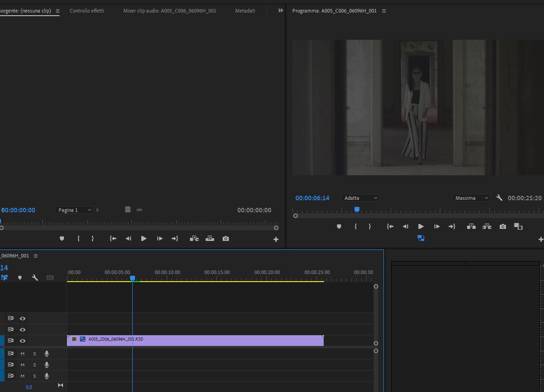Open the Adatta zoom level dropdown
The image size is (544, 392).
click(x=360, y=198)
